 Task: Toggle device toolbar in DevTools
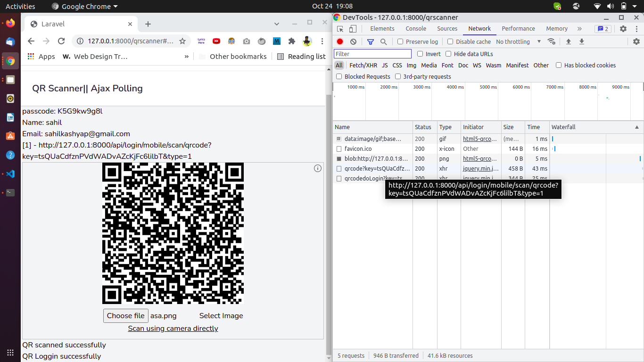(x=353, y=29)
